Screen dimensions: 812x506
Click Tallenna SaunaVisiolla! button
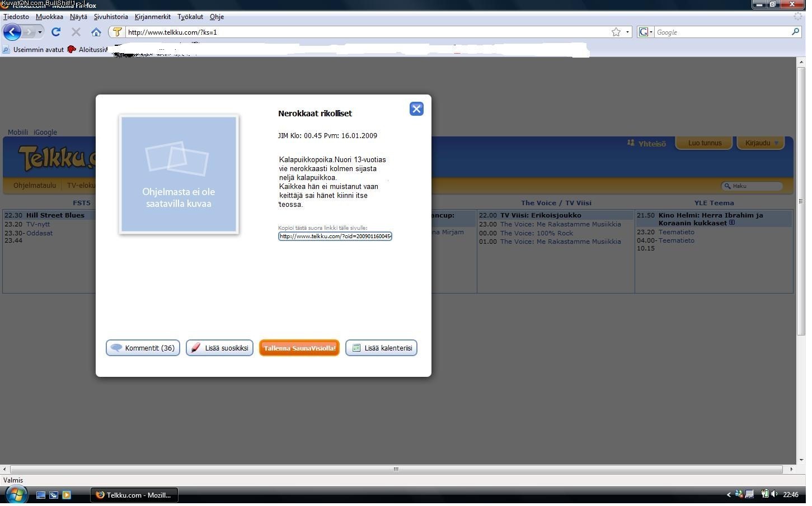tap(299, 348)
